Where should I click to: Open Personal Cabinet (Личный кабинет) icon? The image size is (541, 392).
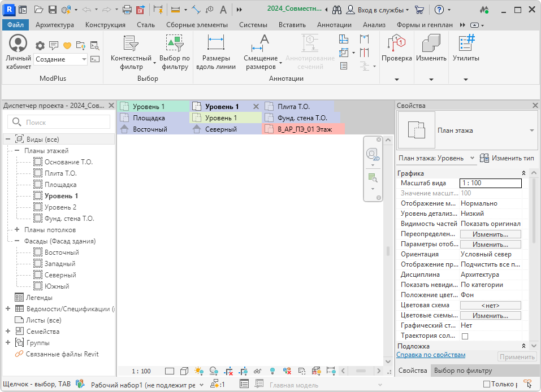point(18,52)
